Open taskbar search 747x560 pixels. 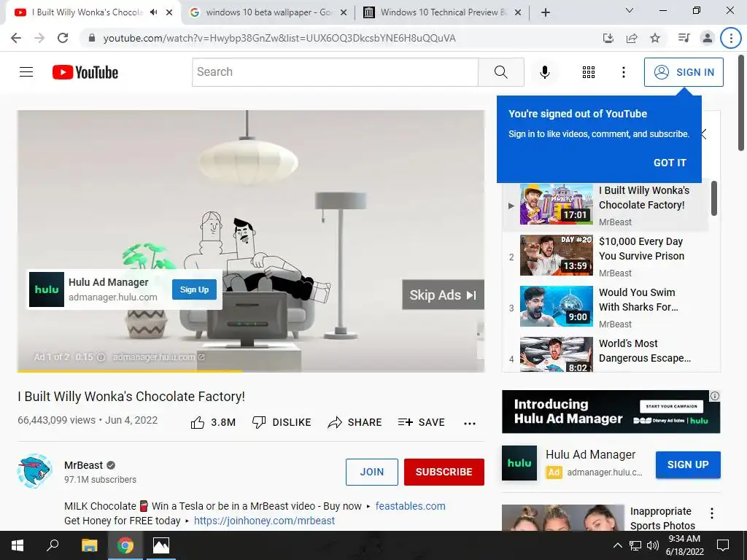[53, 545]
